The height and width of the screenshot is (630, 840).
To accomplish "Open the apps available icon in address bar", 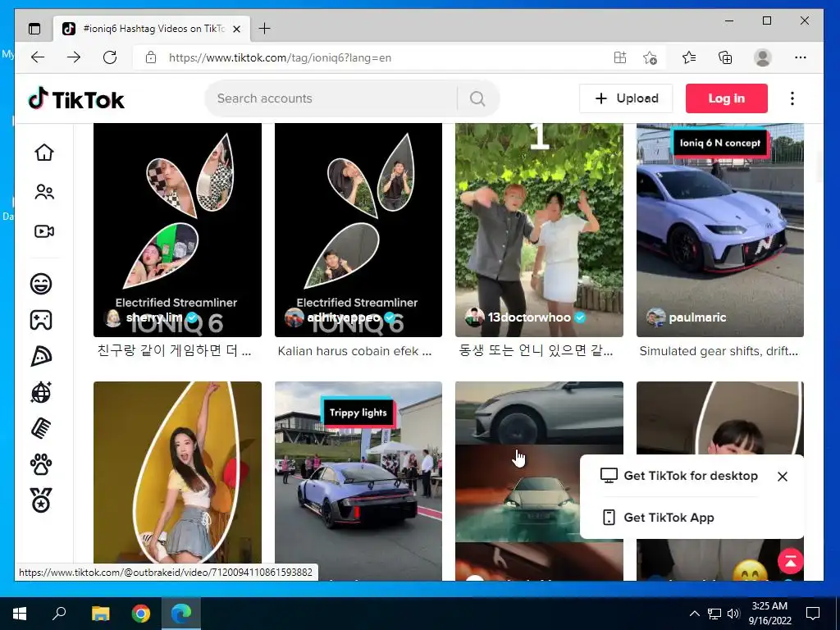I will point(620,57).
